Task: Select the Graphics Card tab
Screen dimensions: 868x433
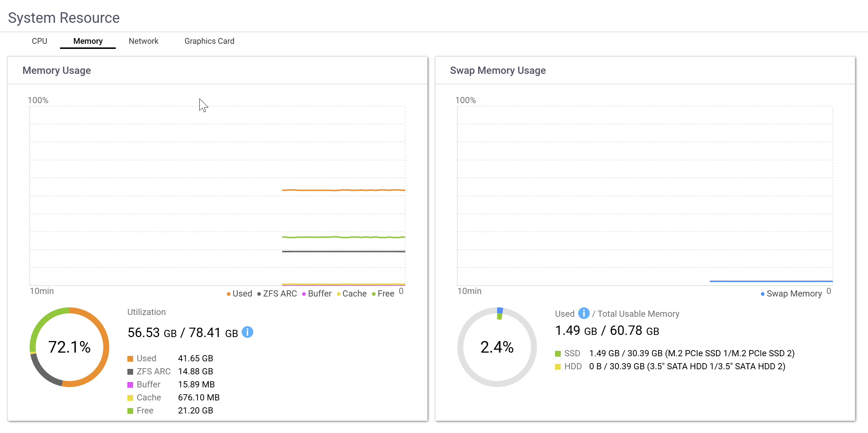Action: [209, 41]
